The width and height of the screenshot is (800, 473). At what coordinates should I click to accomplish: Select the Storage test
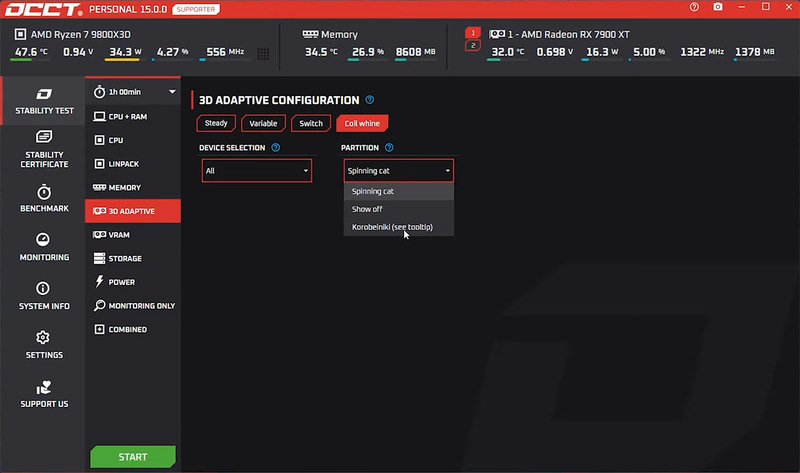pyautogui.click(x=133, y=258)
